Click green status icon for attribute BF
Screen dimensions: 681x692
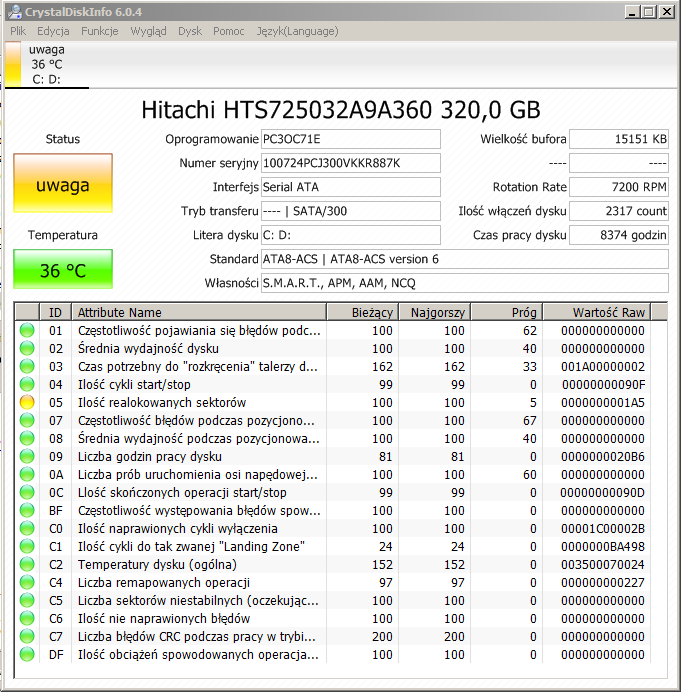point(27,510)
